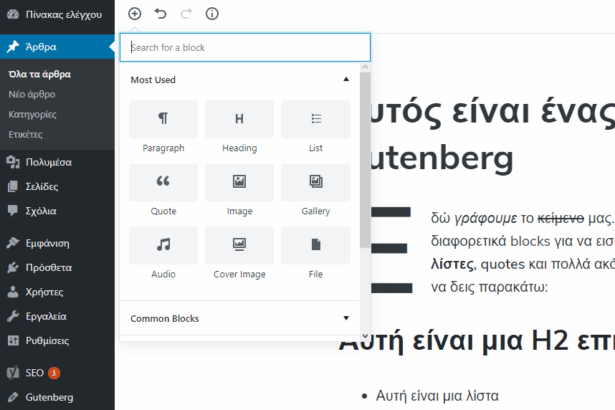Open the Εμφάνιση appearance menu
This screenshot has height=410, width=615.
57,243
